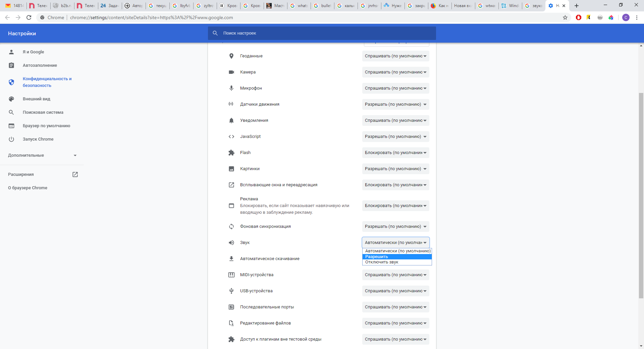Choose Разрешить in the sound dropdown list
The height and width of the screenshot is (349, 644).
[397, 257]
